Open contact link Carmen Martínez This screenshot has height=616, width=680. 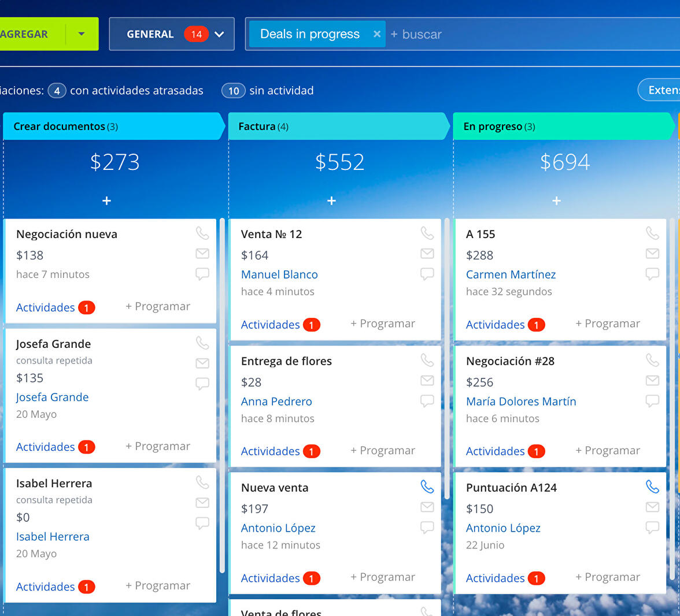pos(511,274)
